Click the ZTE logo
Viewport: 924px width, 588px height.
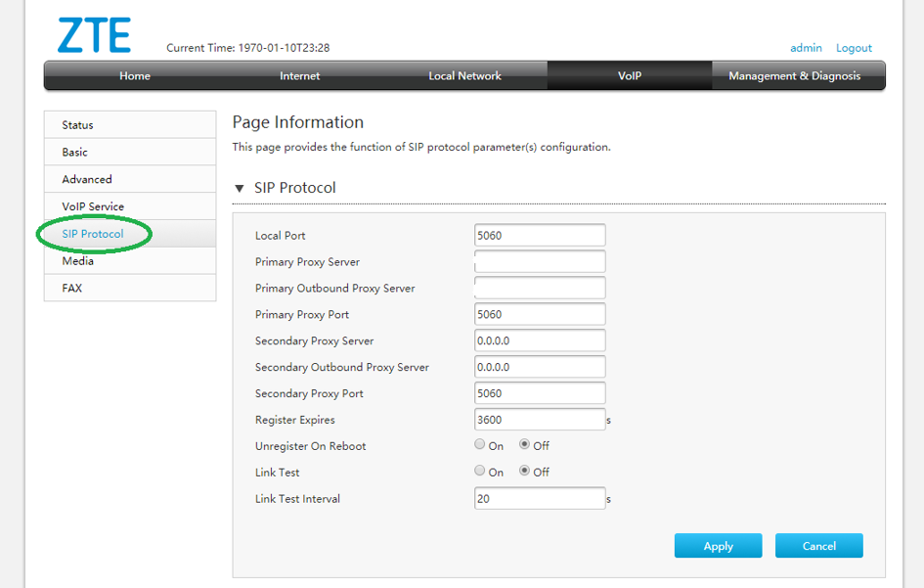pyautogui.click(x=96, y=35)
